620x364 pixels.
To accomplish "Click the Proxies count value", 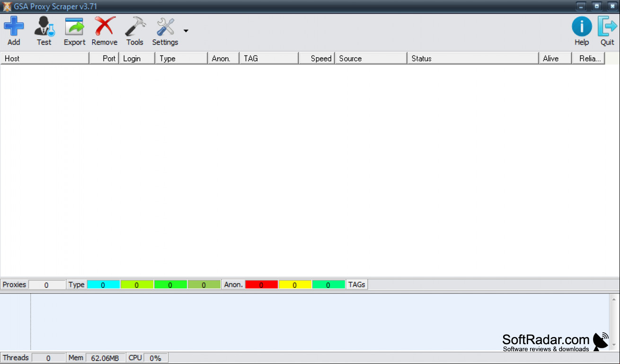I will (47, 285).
